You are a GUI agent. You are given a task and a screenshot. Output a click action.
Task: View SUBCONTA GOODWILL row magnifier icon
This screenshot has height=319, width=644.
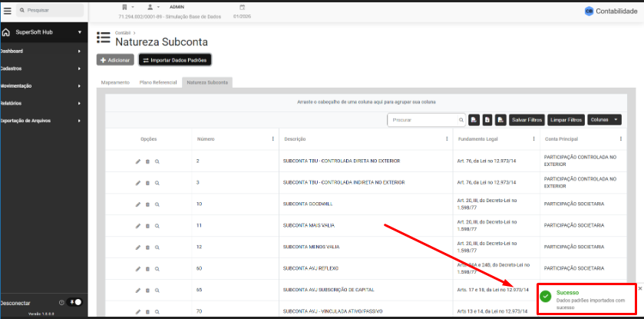pos(157,204)
